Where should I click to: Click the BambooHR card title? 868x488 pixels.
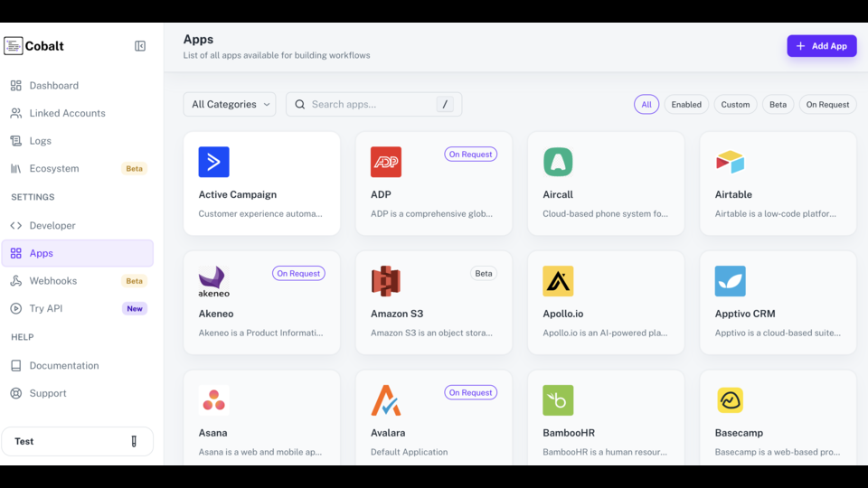pyautogui.click(x=569, y=433)
